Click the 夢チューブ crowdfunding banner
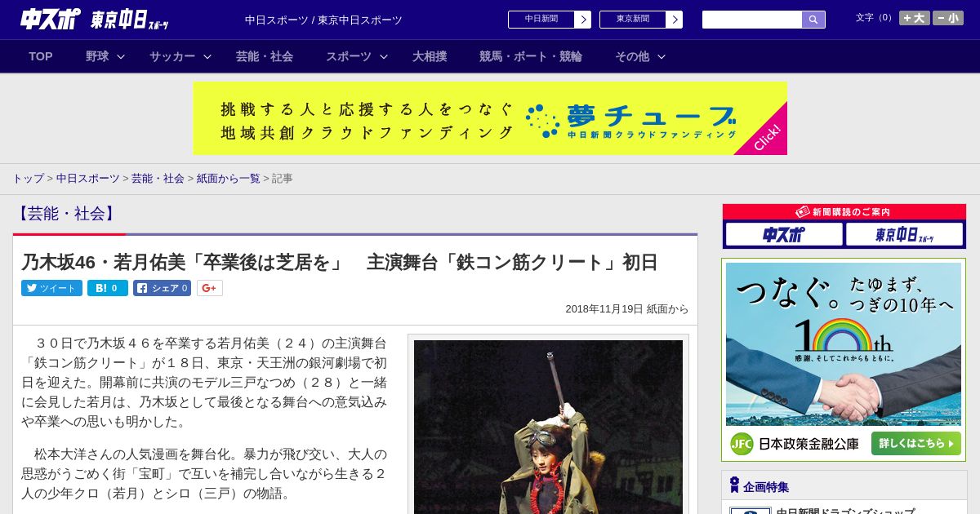Image resolution: width=980 pixels, height=514 pixels. [x=490, y=118]
